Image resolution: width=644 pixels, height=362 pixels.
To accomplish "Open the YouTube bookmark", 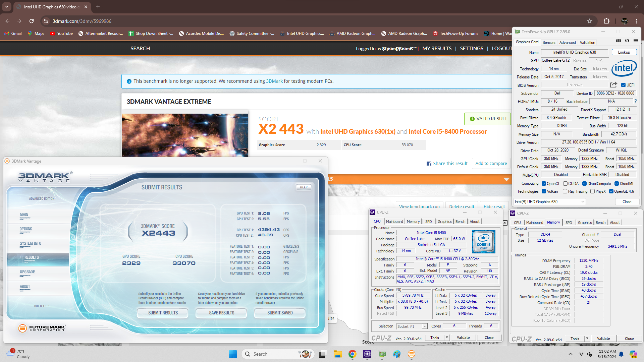I will coord(61,34).
